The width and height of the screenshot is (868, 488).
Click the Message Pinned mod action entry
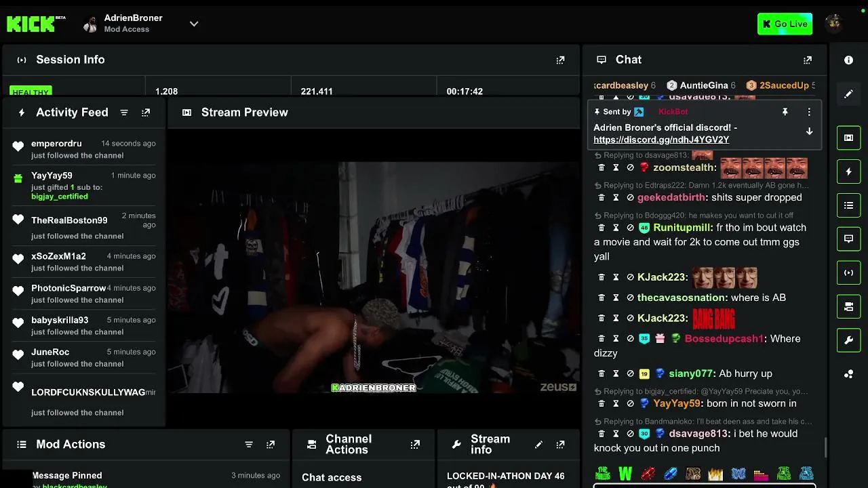click(x=156, y=479)
